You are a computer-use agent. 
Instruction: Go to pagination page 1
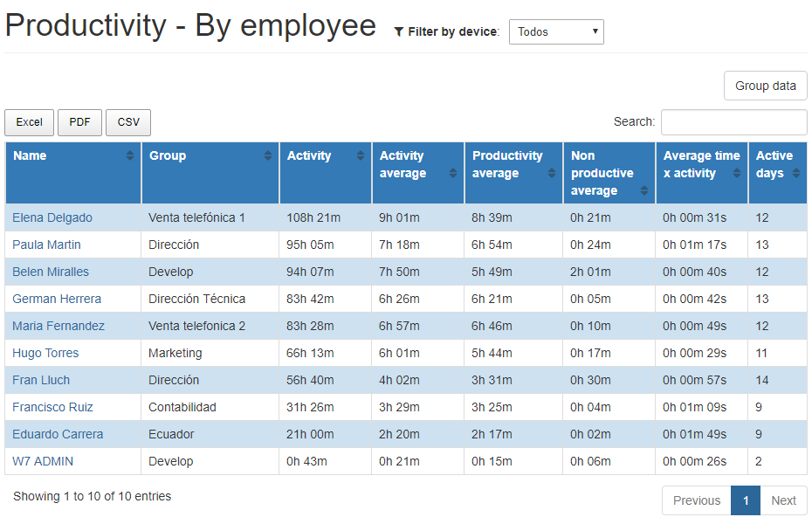pyautogui.click(x=746, y=500)
